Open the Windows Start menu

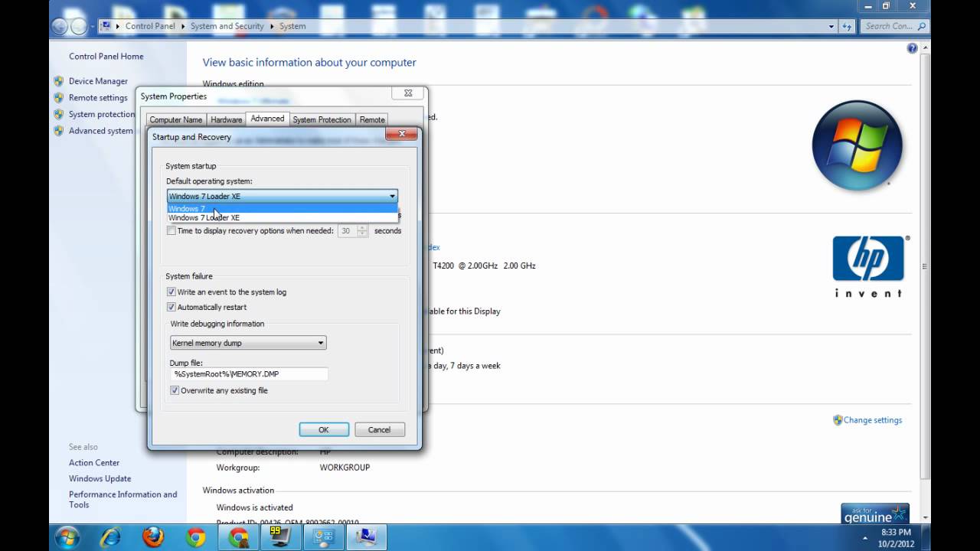67,536
